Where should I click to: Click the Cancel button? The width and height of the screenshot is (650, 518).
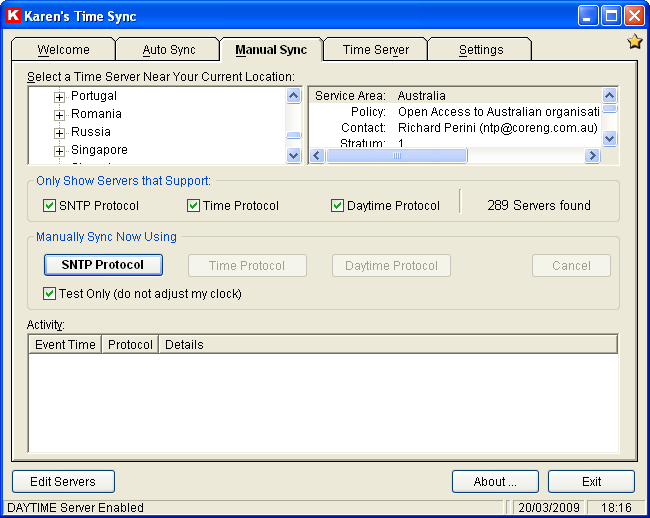click(x=571, y=265)
